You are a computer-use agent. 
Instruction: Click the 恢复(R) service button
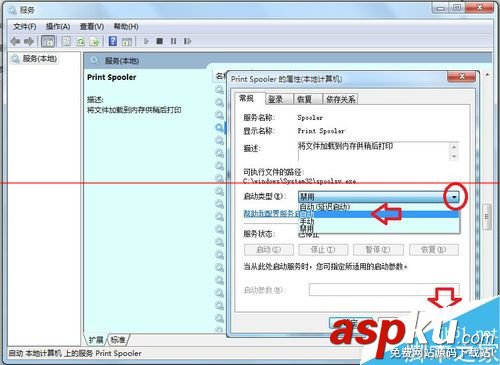tap(434, 250)
